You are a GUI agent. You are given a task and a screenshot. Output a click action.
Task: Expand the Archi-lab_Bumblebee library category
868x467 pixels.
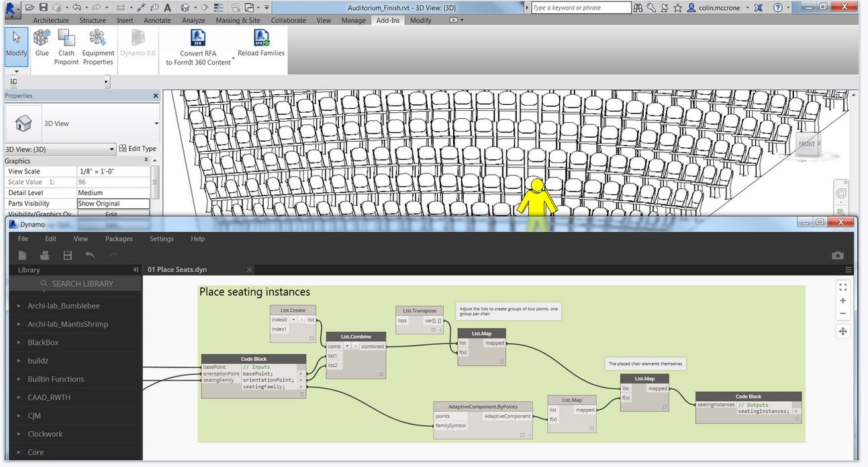63,306
